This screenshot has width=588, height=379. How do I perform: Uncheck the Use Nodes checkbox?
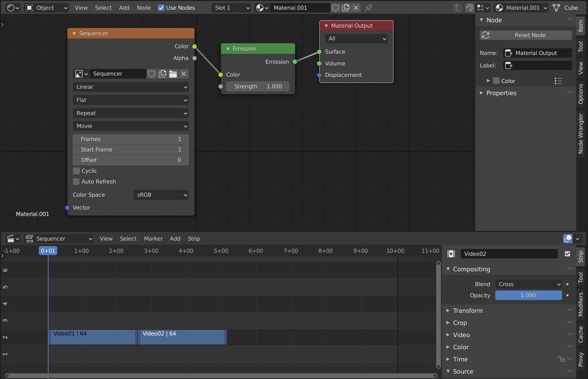pyautogui.click(x=161, y=8)
